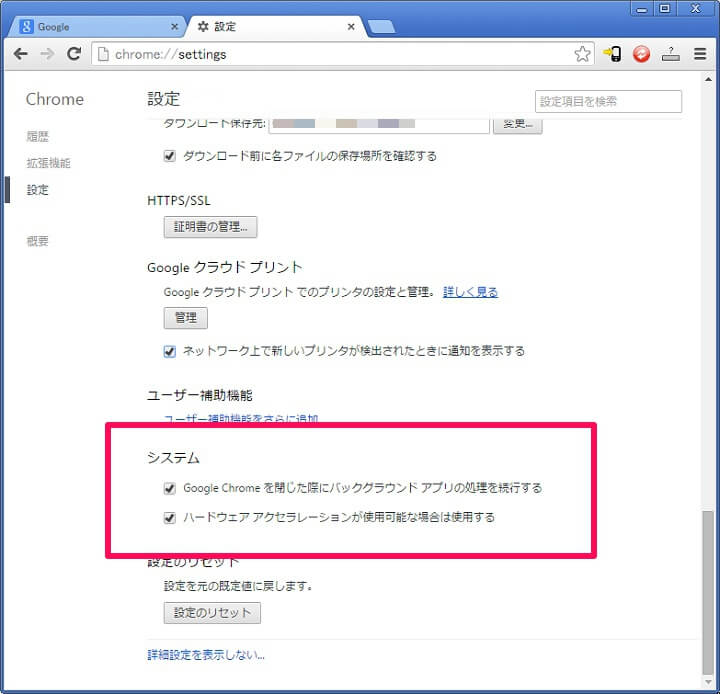Click the forward navigation arrow

(x=47, y=54)
